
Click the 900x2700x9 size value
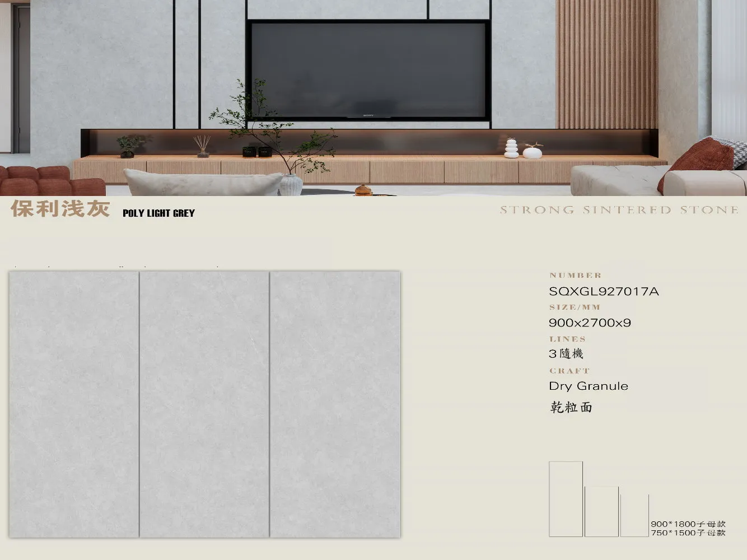click(590, 323)
